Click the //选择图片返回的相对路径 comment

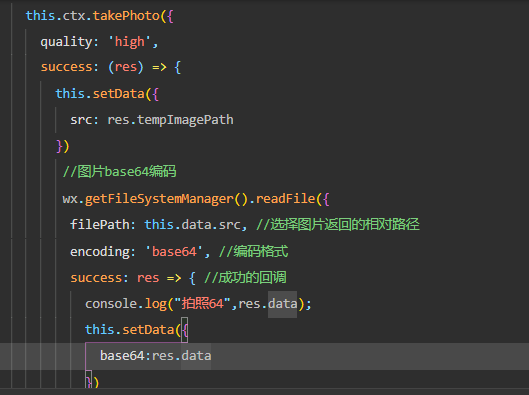tap(338, 224)
